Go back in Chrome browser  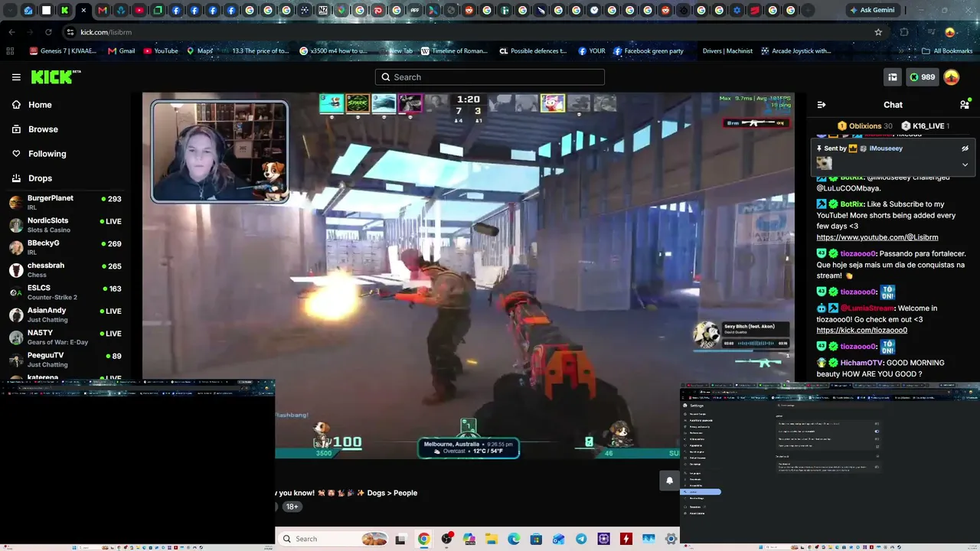(11, 32)
